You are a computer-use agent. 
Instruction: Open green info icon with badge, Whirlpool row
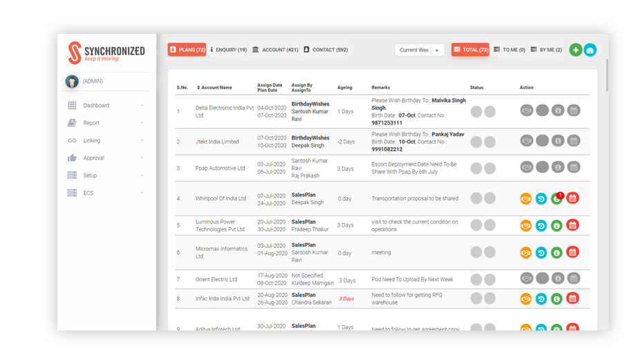point(556,199)
